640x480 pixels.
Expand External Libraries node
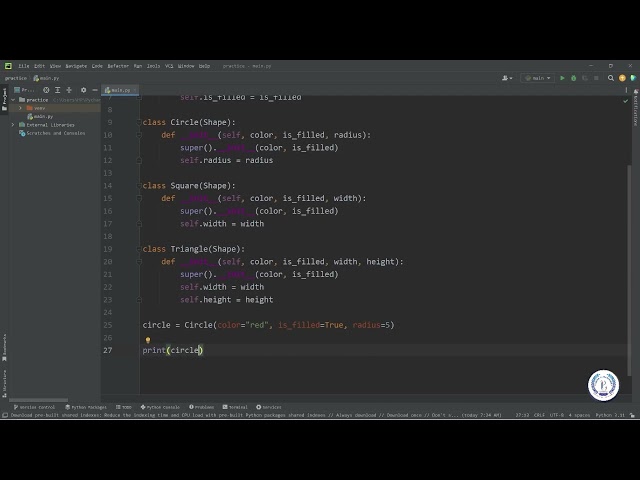pyautogui.click(x=13, y=125)
